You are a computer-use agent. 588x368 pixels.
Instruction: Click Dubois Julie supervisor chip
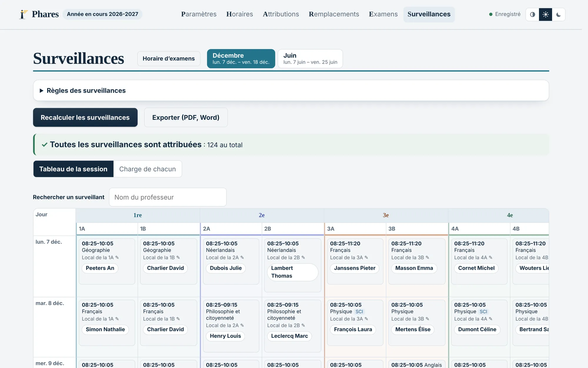click(x=226, y=268)
